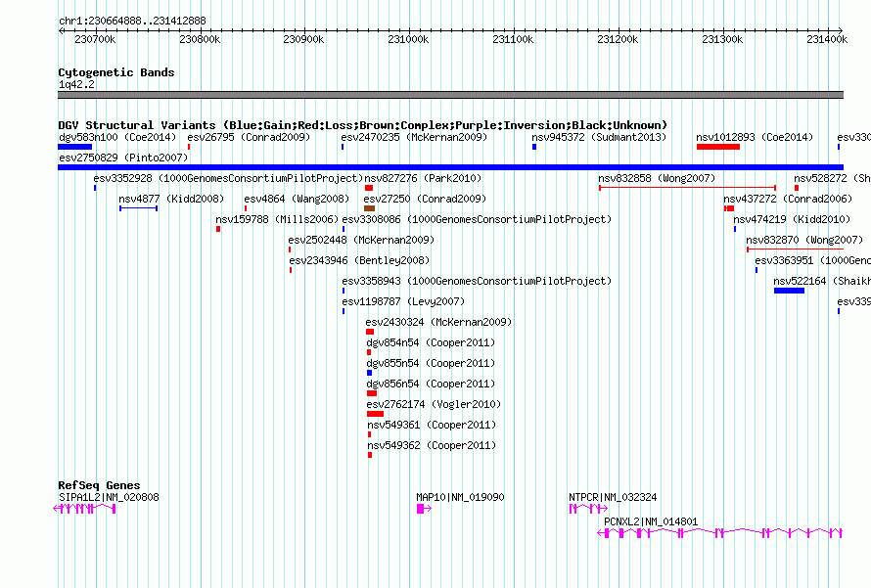Open nsv832870 (Wong2007) variant

(804, 240)
